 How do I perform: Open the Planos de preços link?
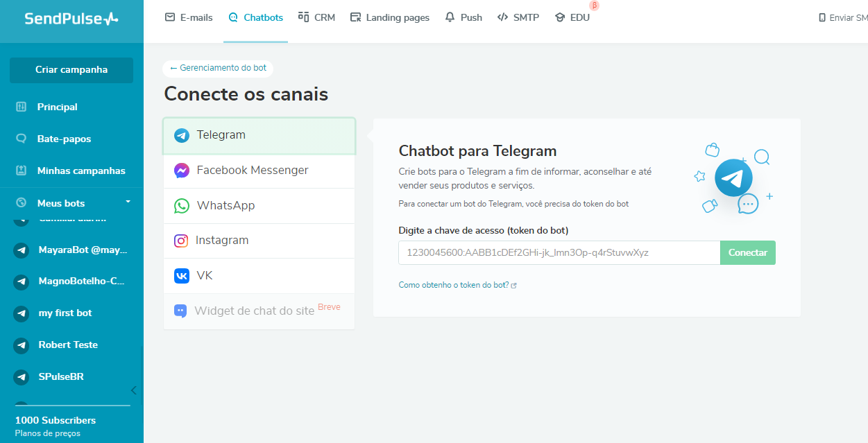(x=48, y=433)
